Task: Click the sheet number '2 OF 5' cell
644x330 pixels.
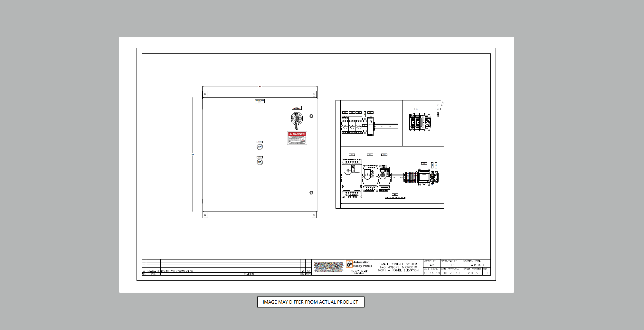Action: coord(472,273)
